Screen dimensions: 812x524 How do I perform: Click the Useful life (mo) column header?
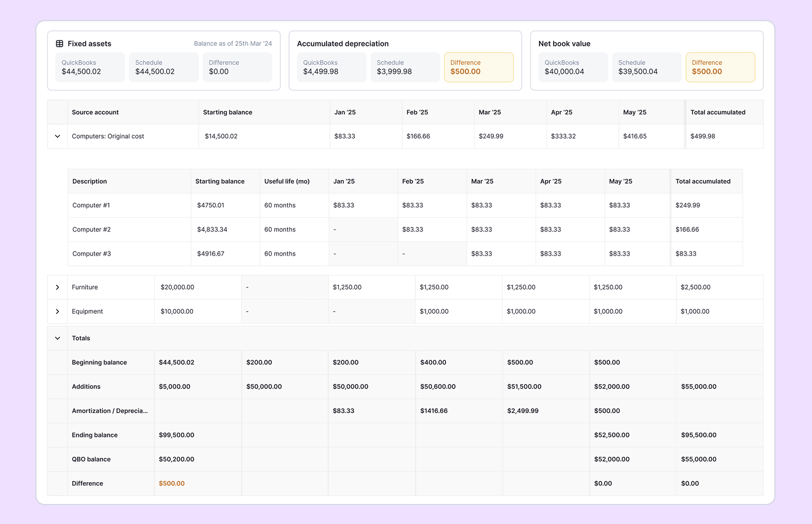[287, 181]
